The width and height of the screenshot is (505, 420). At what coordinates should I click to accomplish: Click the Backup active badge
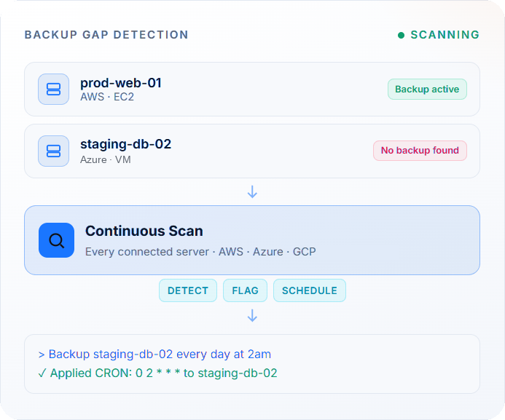pos(427,89)
